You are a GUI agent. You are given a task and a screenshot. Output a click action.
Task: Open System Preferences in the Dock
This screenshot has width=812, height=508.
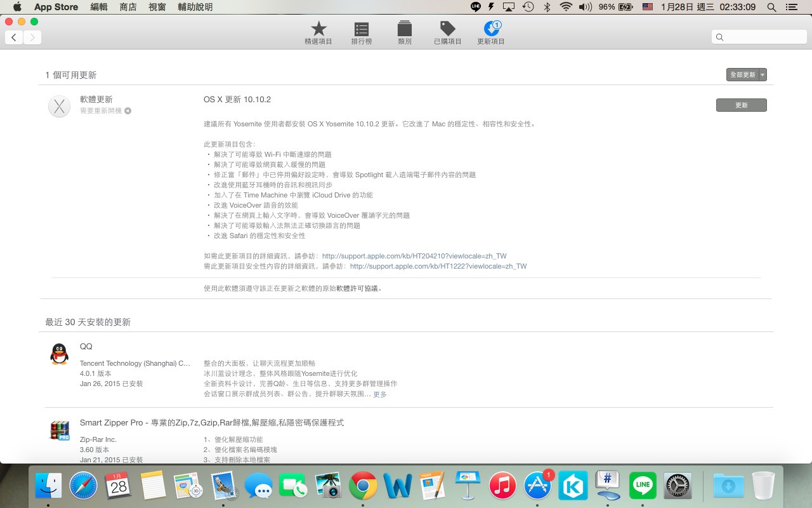pyautogui.click(x=678, y=486)
